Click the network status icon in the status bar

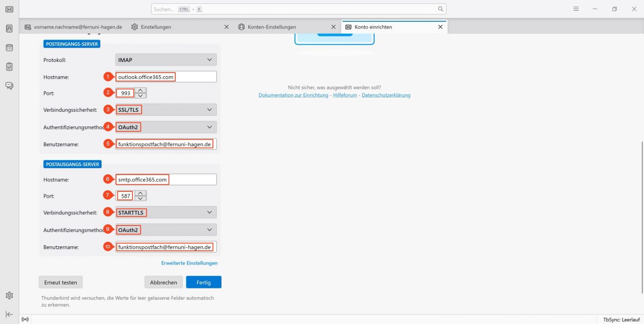pyautogui.click(x=25, y=319)
